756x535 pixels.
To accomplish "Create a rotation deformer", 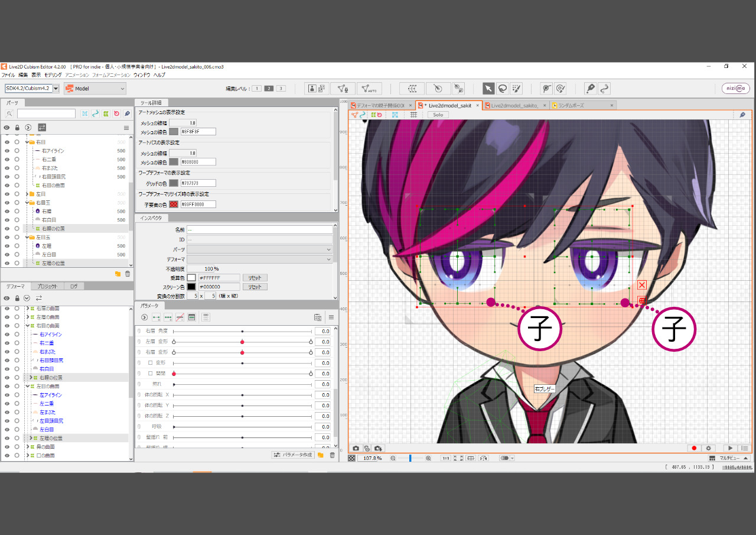I will point(438,89).
